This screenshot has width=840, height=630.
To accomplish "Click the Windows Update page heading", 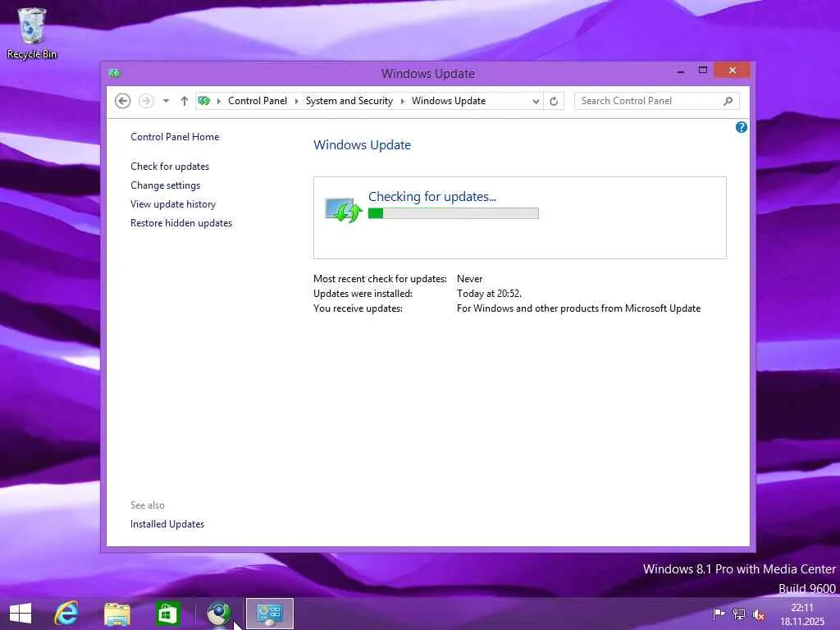I will (362, 145).
